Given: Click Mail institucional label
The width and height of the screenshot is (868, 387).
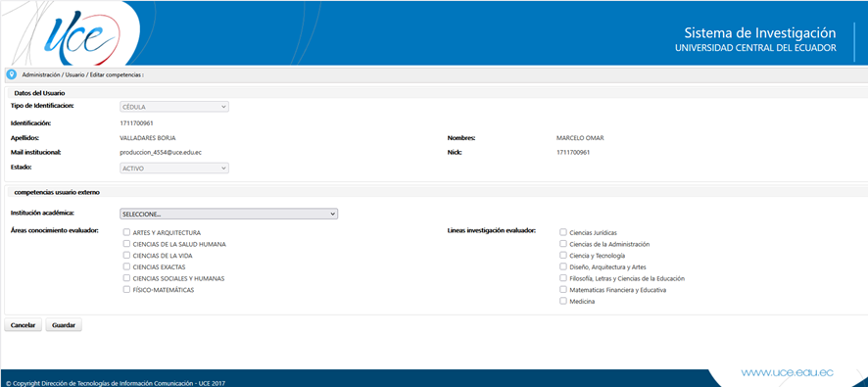Looking at the screenshot, I should pyautogui.click(x=35, y=152).
